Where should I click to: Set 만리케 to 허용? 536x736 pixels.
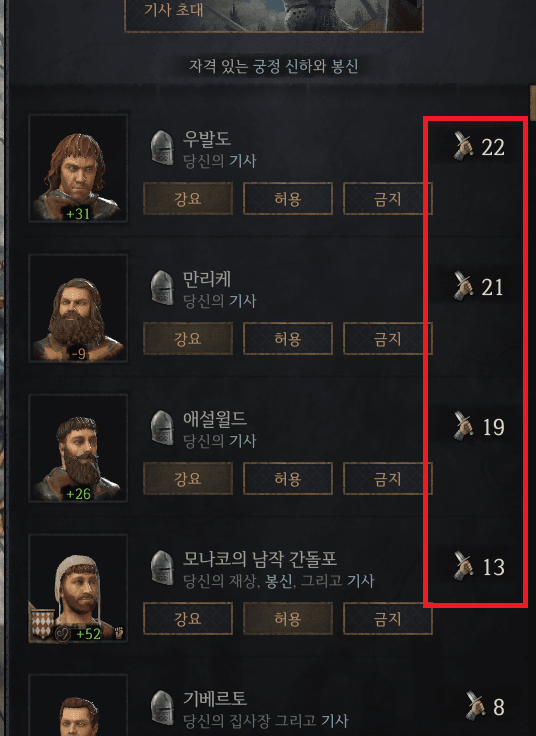pyautogui.click(x=288, y=338)
